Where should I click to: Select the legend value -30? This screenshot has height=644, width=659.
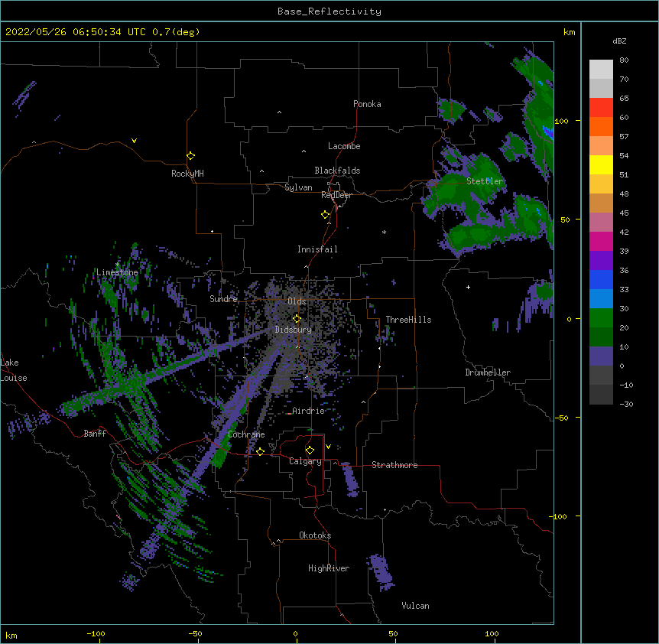coord(626,404)
